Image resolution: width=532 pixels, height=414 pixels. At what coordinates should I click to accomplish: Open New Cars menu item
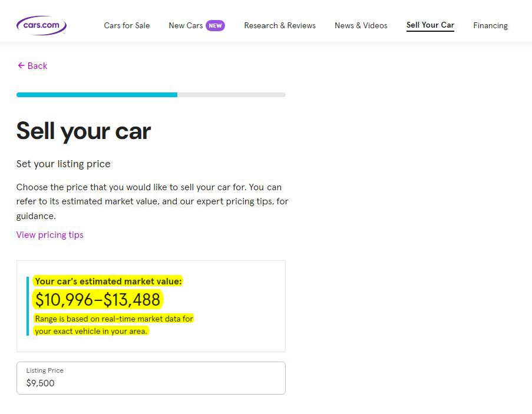(186, 25)
